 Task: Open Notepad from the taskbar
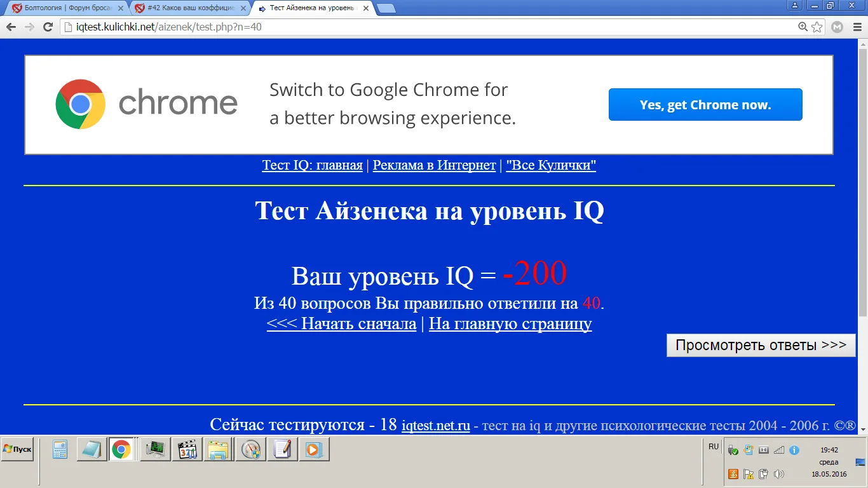tap(91, 450)
